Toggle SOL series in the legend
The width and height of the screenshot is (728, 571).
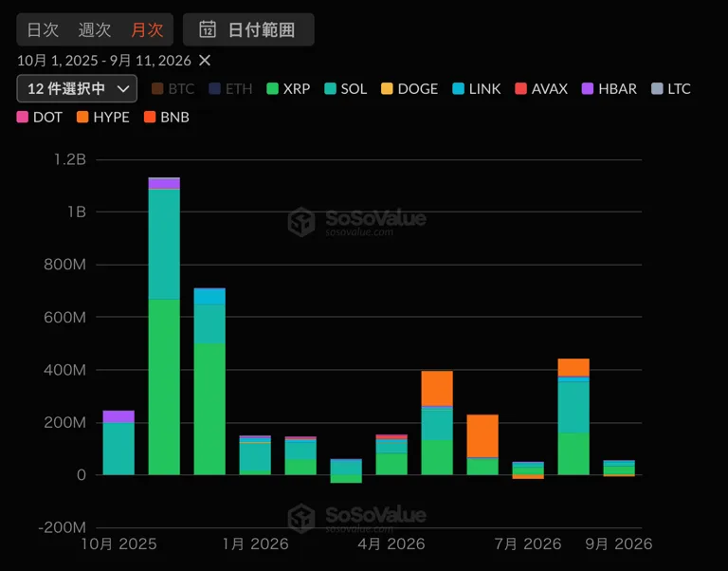tap(346, 89)
